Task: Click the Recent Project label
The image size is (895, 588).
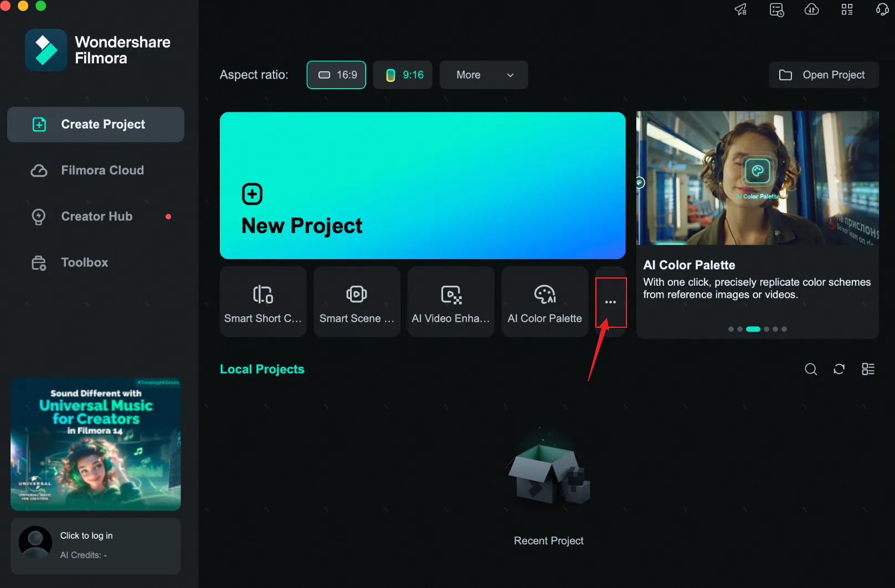Action: [x=548, y=541]
